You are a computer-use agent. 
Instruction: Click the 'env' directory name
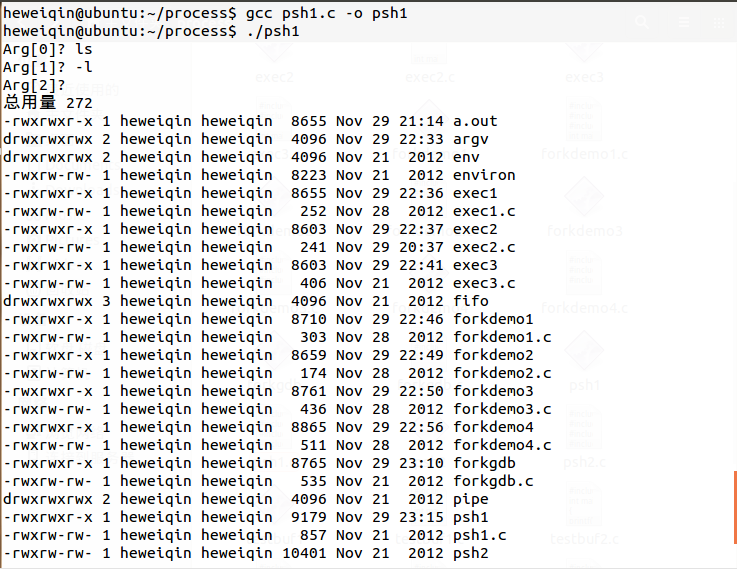[x=466, y=157]
